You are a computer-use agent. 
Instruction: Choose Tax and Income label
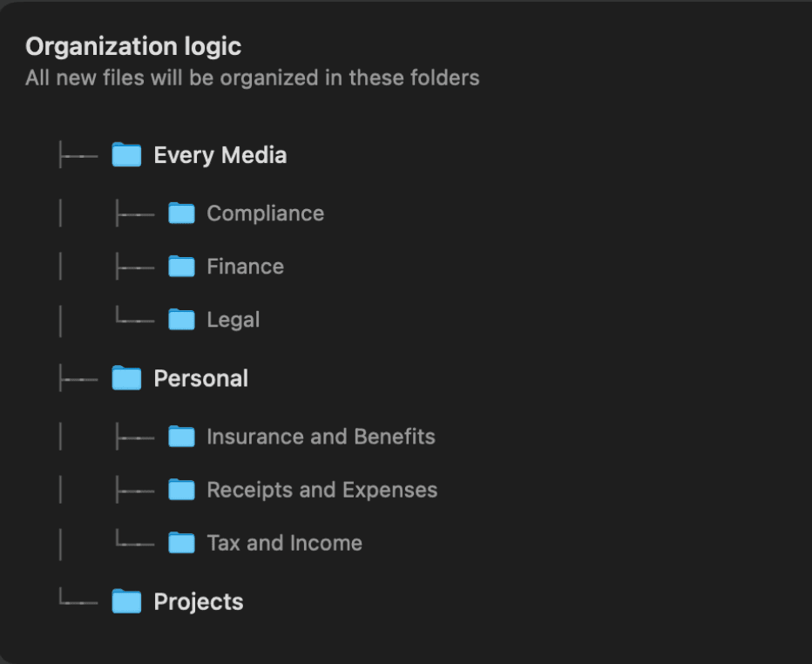click(x=284, y=543)
